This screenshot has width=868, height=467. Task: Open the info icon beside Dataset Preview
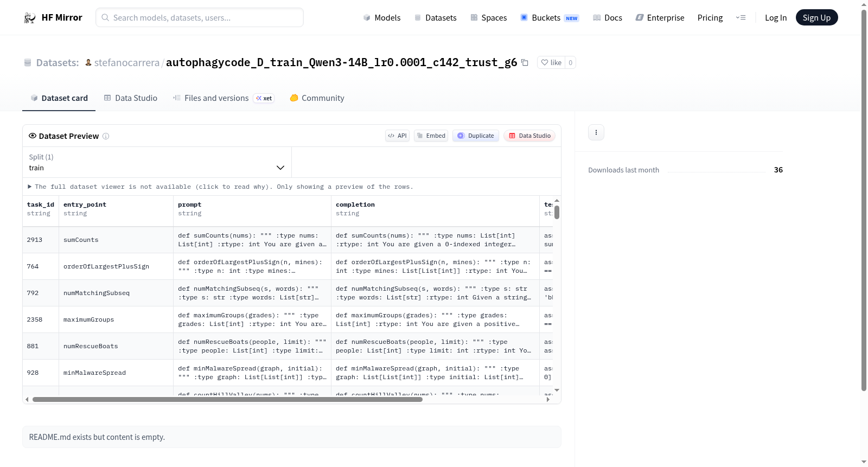tap(106, 136)
